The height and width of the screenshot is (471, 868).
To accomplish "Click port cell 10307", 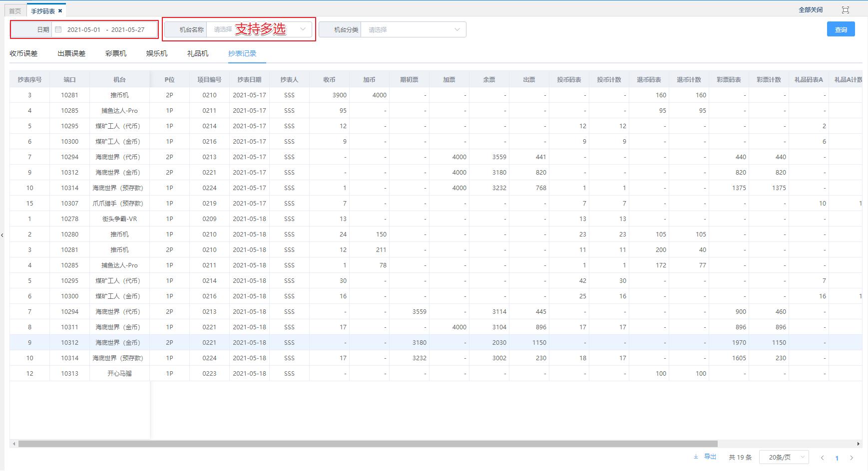I will [x=69, y=203].
